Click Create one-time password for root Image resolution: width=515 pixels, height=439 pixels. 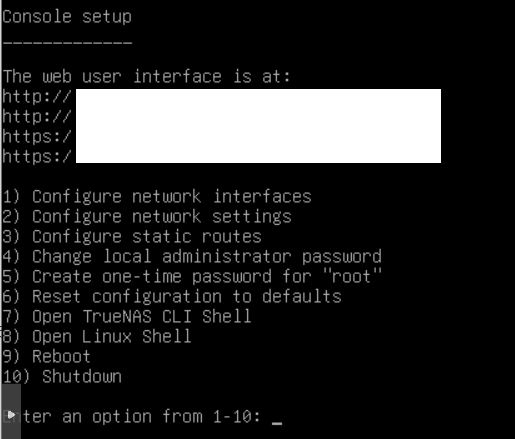pos(192,276)
